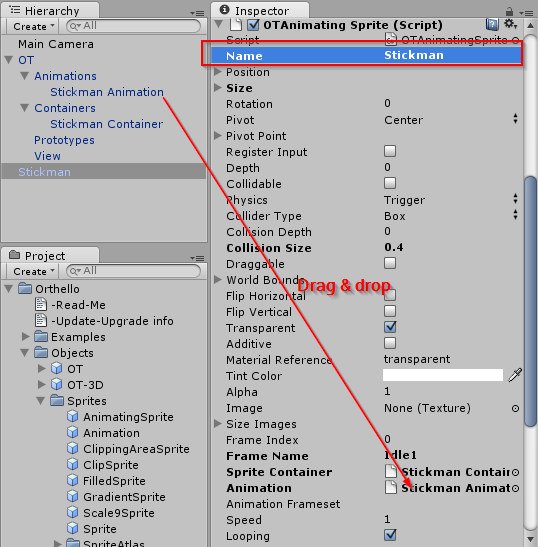Pick a tint color with the eyedropper

point(515,375)
